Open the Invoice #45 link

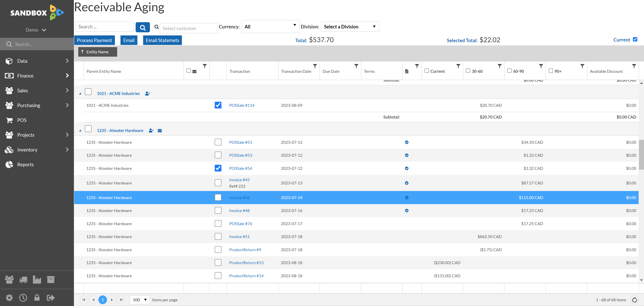pos(239,180)
